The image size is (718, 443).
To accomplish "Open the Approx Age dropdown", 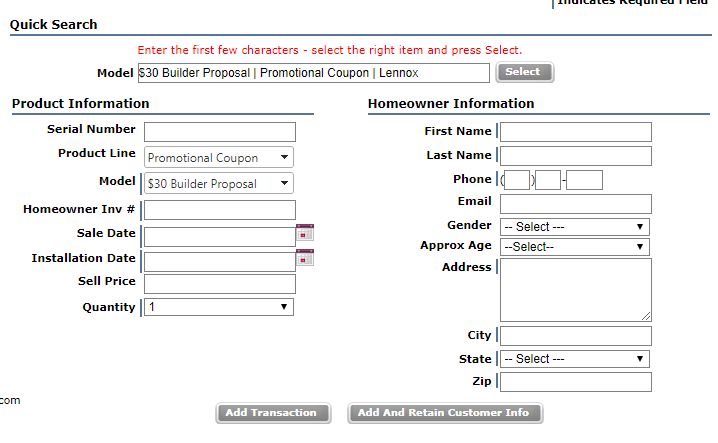I will [x=575, y=247].
